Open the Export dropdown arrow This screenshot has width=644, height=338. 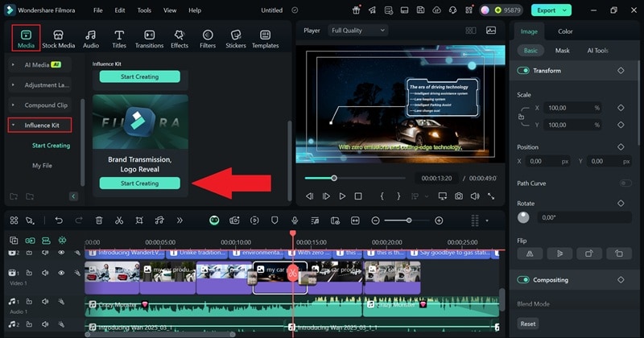565,10
